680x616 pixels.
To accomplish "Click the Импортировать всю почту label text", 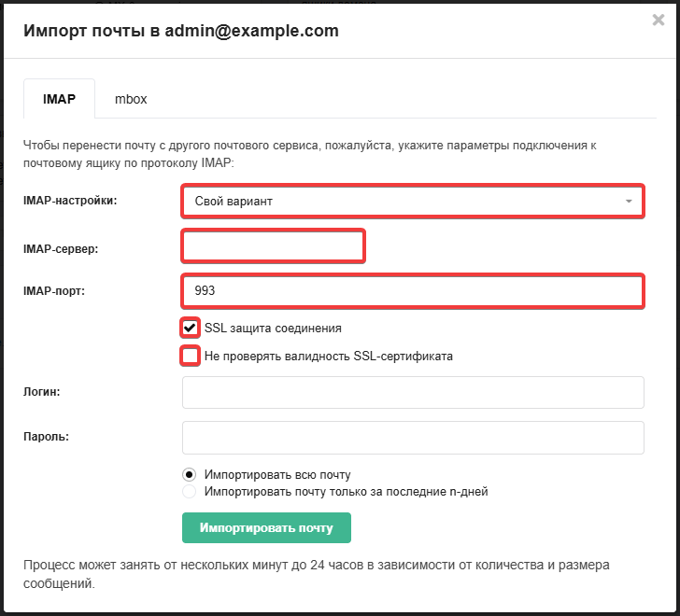I will 277,475.
